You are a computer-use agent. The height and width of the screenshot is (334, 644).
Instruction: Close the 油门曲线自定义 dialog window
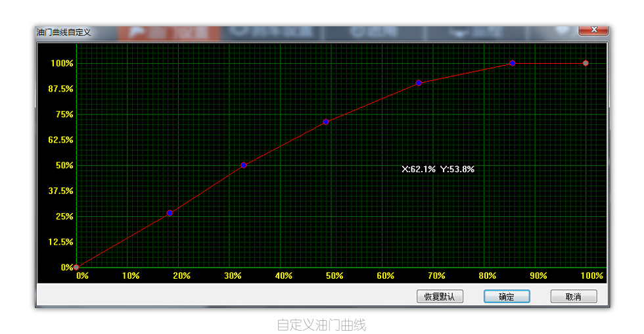coord(593,30)
